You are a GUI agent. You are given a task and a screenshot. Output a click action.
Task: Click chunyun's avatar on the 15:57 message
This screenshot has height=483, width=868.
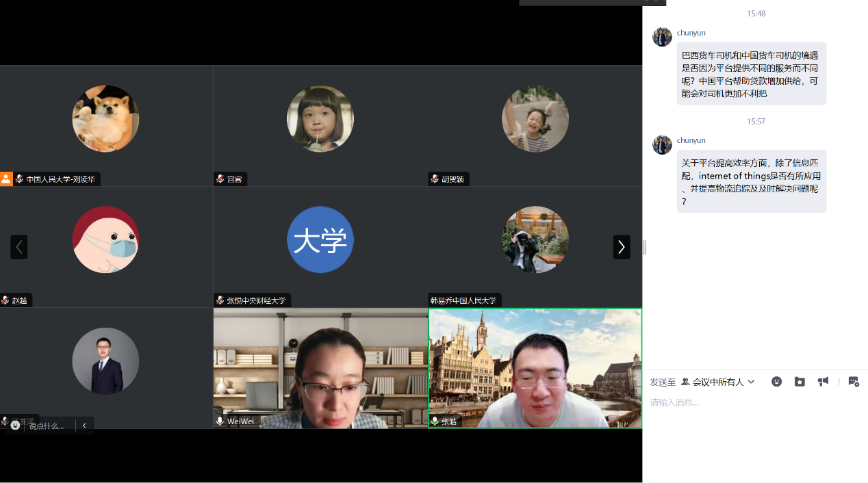coord(662,144)
